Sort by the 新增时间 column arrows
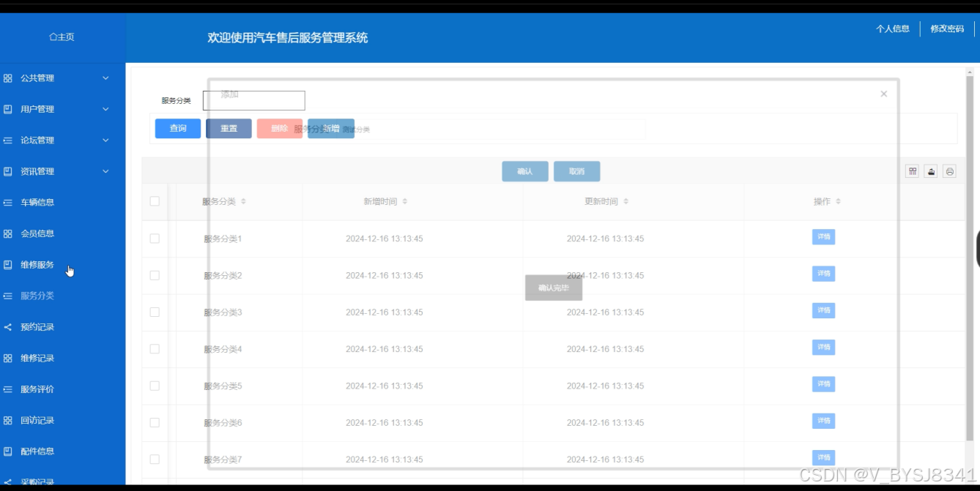 [x=404, y=201]
